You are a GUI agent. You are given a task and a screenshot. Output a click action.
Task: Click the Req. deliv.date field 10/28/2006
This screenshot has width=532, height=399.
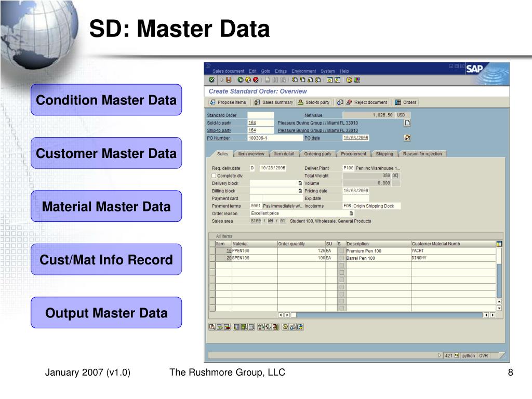(x=273, y=168)
